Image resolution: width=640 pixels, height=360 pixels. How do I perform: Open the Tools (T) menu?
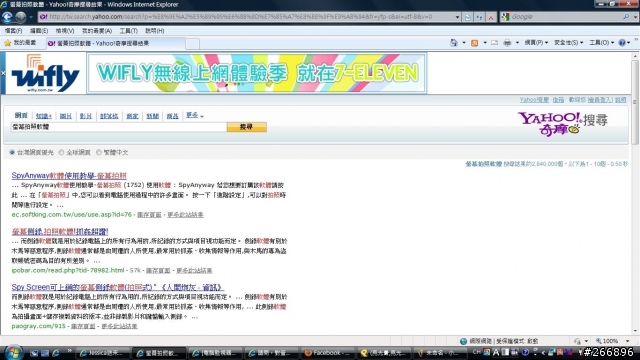coord(128,31)
